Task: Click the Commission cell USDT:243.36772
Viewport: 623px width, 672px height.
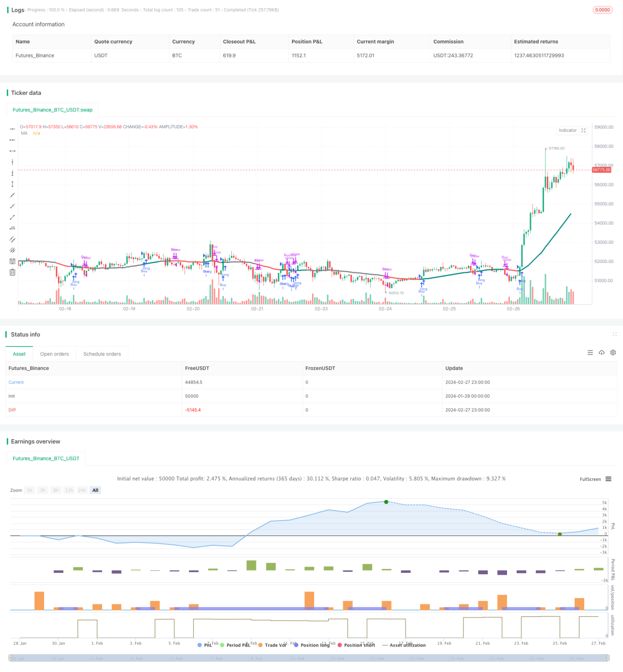Action: pos(453,56)
